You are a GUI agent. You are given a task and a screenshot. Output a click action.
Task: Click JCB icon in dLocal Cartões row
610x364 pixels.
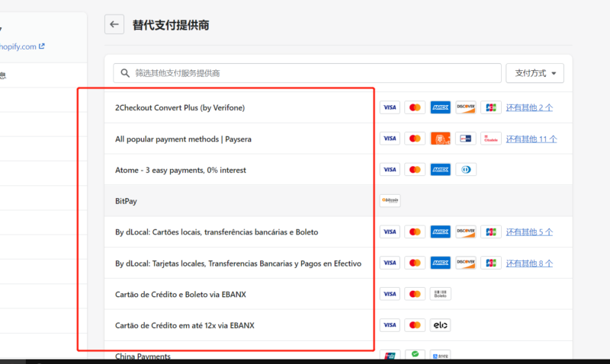click(x=491, y=231)
